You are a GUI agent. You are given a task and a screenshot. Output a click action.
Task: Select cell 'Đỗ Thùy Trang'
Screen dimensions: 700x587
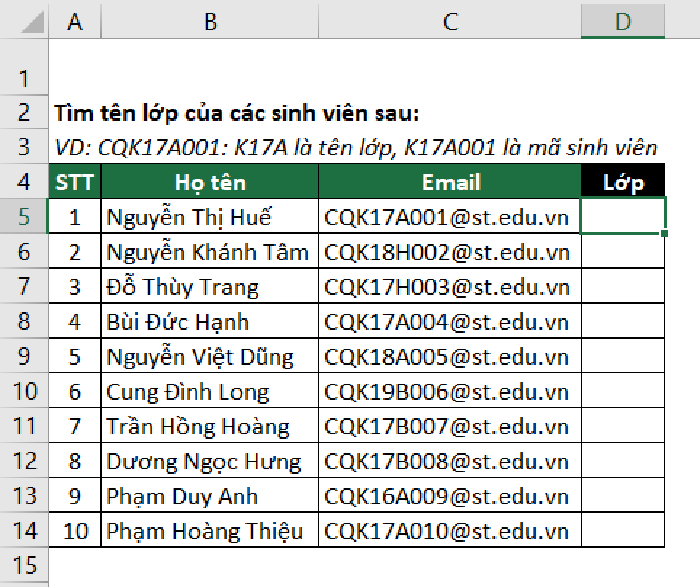click(x=210, y=286)
